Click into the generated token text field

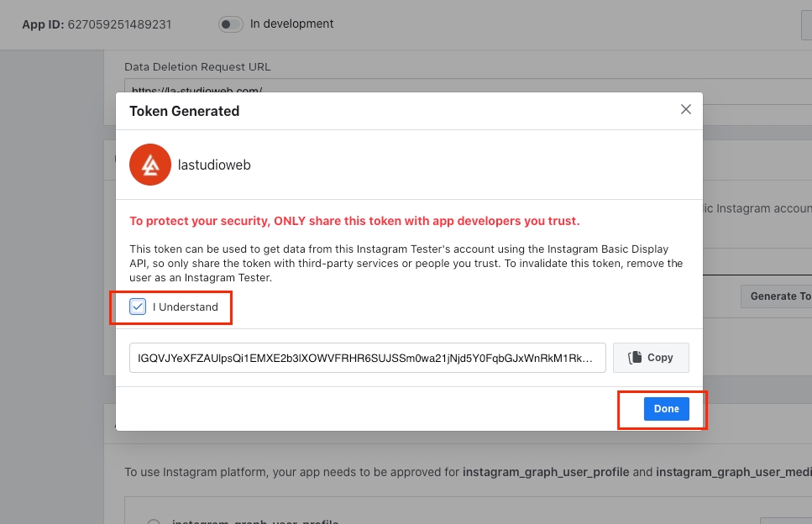[367, 357]
